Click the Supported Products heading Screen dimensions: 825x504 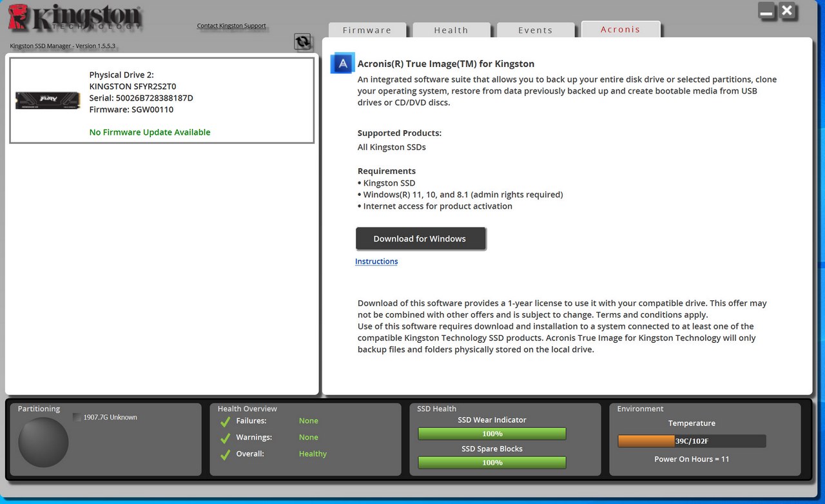[x=400, y=133]
